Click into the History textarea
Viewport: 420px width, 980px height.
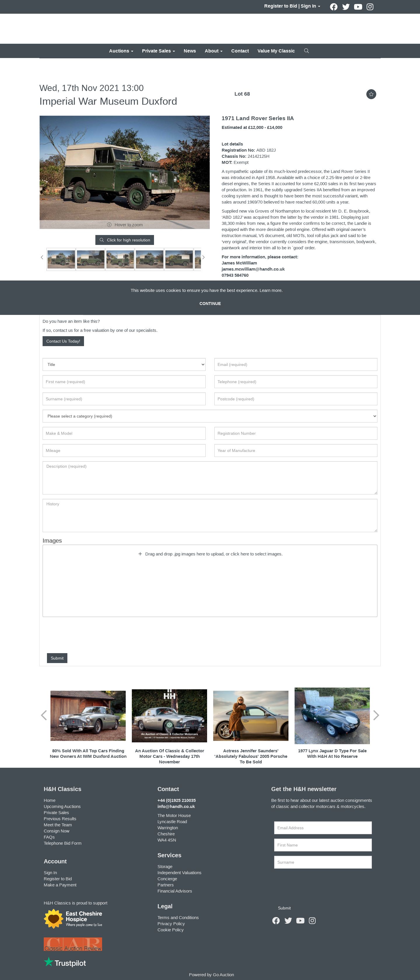(x=210, y=516)
